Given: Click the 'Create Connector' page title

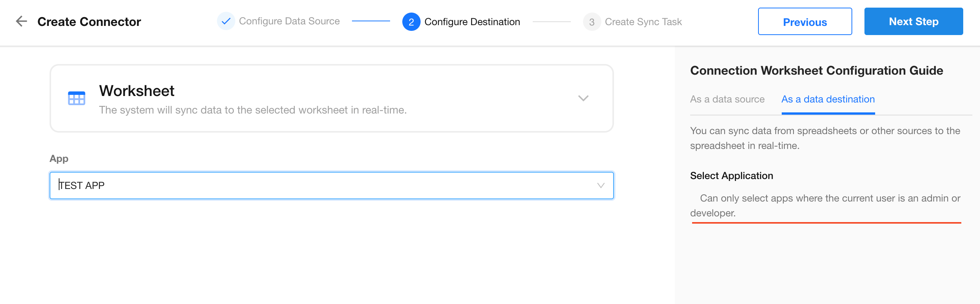Looking at the screenshot, I should click(x=89, y=22).
